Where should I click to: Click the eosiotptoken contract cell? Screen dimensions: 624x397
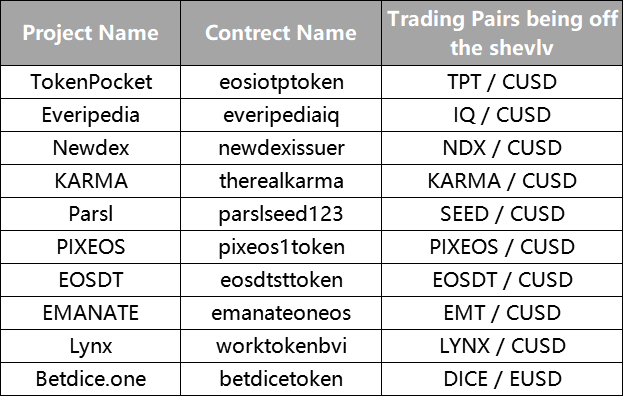281,82
